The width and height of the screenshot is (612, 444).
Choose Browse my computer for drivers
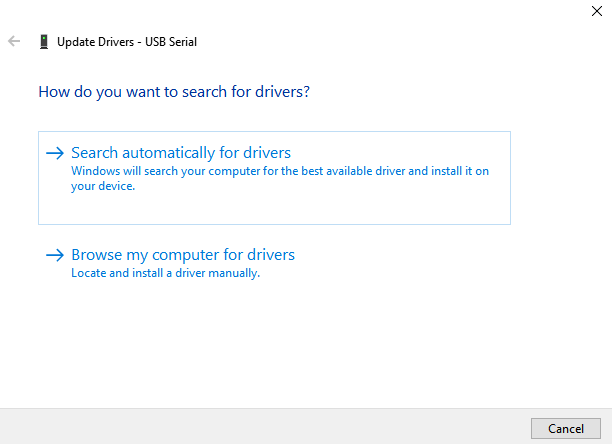pyautogui.click(x=183, y=255)
